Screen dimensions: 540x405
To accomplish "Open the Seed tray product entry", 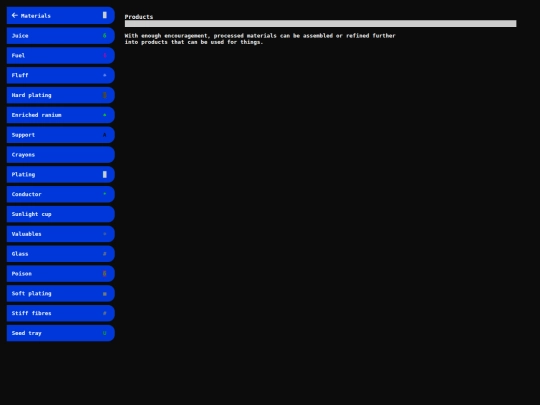I will point(61,333).
